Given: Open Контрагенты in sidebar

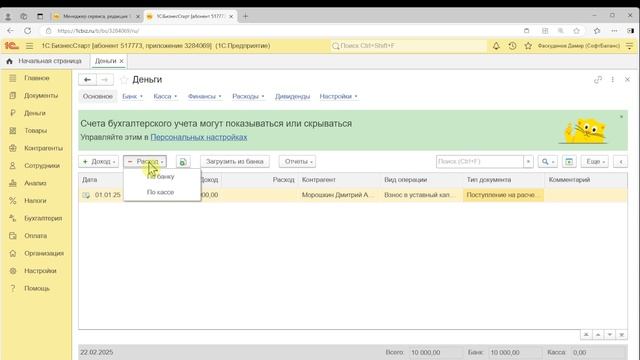Looking at the screenshot, I should (43, 148).
